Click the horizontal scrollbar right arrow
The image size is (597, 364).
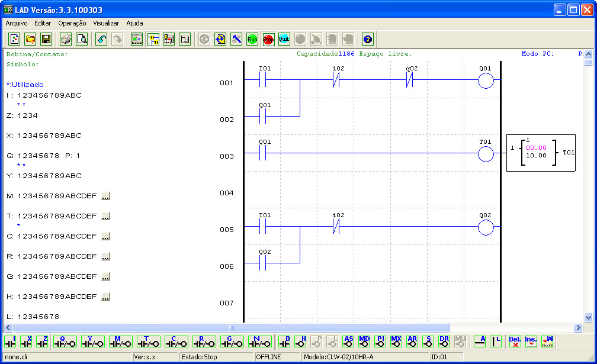(578, 327)
